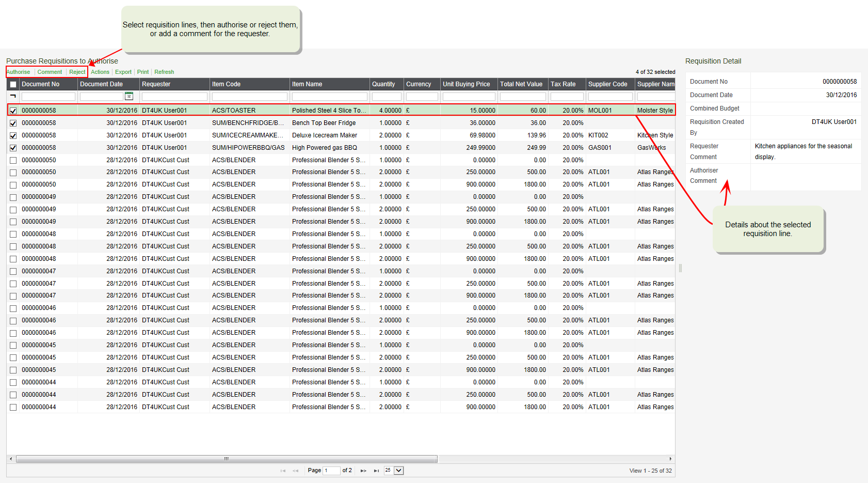Image resolution: width=868 pixels, height=483 pixels.
Task: Click the Item Name filter input field
Action: tap(329, 97)
